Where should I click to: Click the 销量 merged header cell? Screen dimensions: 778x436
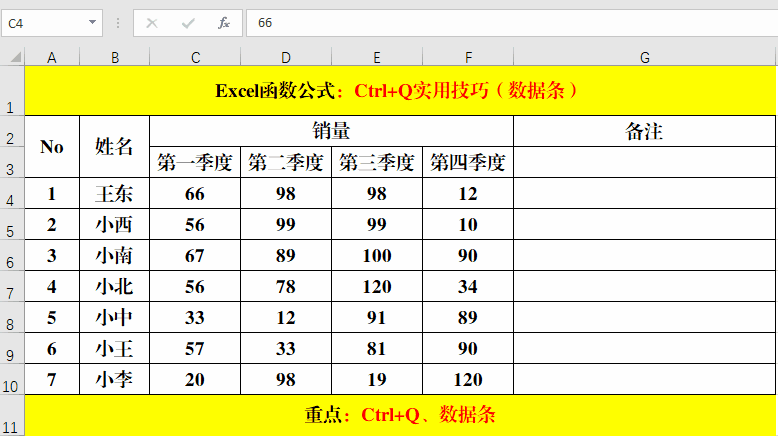331,131
